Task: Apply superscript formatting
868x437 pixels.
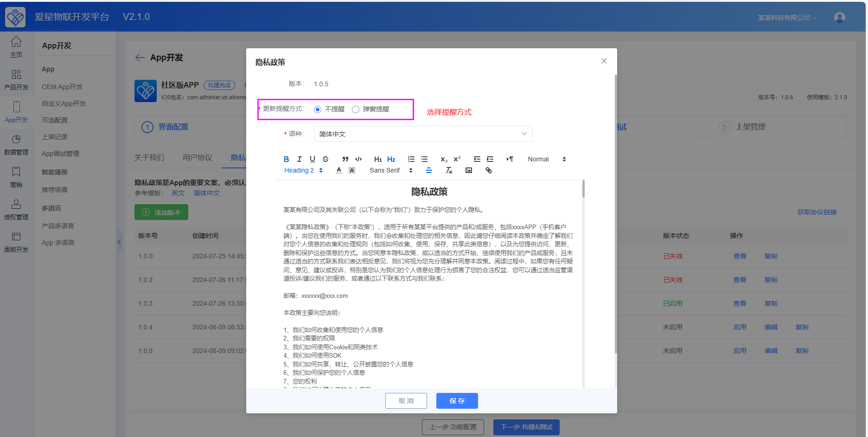Action: pyautogui.click(x=457, y=159)
